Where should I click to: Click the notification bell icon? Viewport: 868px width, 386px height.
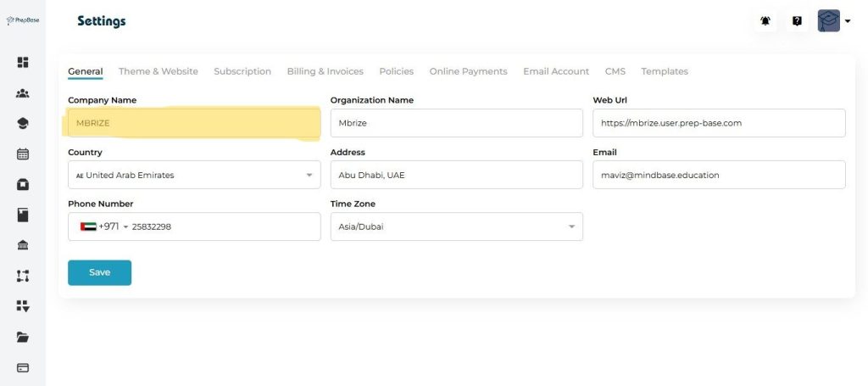pos(765,21)
